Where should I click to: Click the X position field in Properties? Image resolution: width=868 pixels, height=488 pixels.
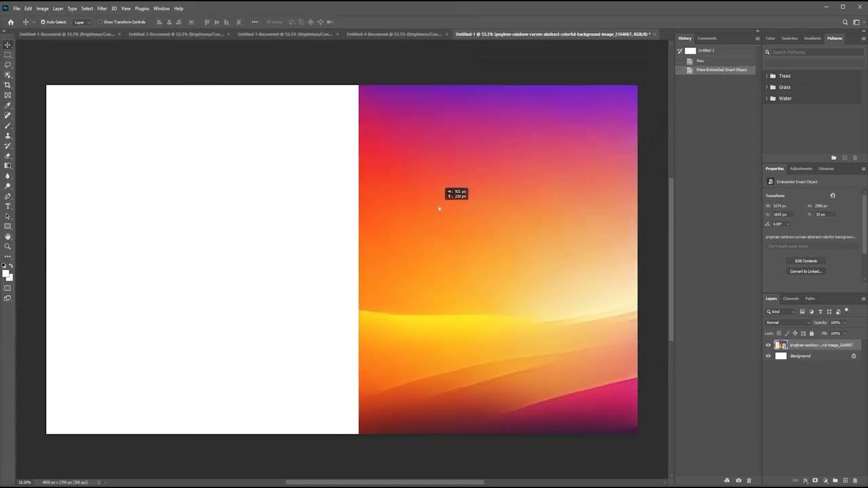[x=785, y=214]
